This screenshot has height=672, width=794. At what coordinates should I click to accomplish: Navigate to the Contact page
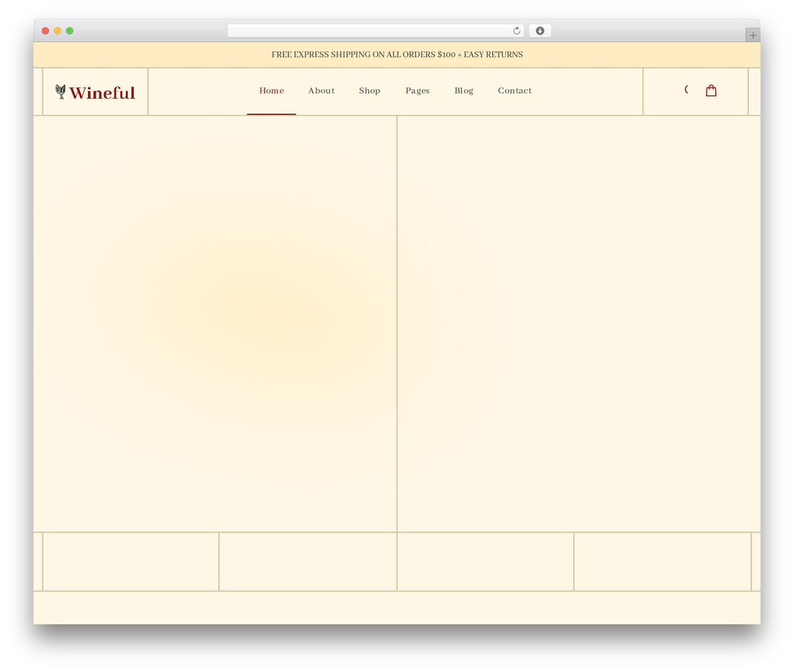[x=515, y=91]
